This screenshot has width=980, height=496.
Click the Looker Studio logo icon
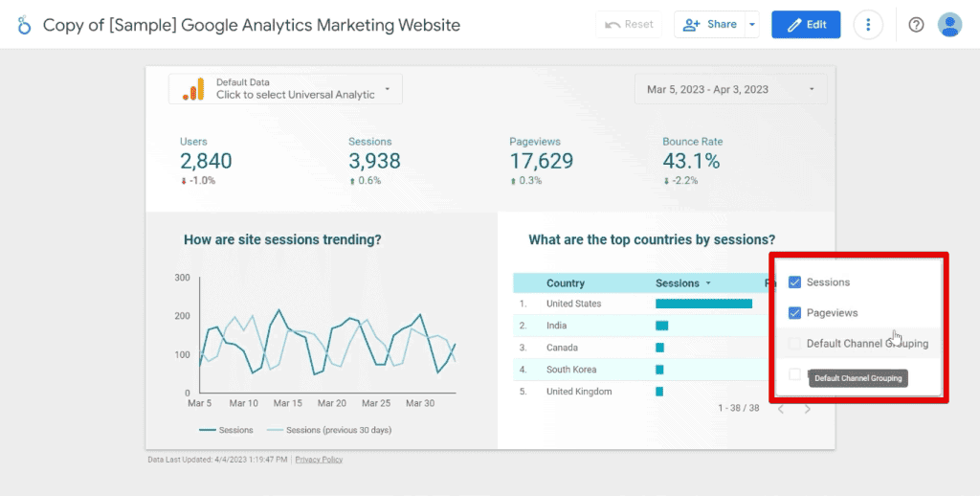point(24,25)
